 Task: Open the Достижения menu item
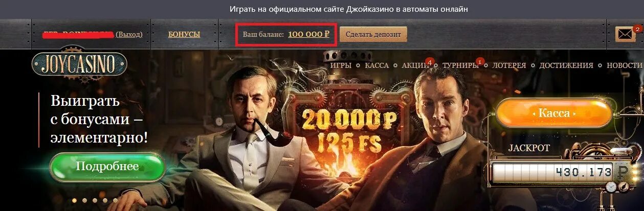pos(566,65)
